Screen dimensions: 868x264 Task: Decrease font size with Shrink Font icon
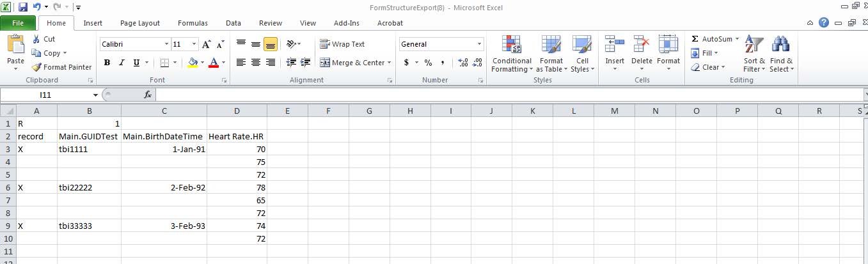click(220, 44)
